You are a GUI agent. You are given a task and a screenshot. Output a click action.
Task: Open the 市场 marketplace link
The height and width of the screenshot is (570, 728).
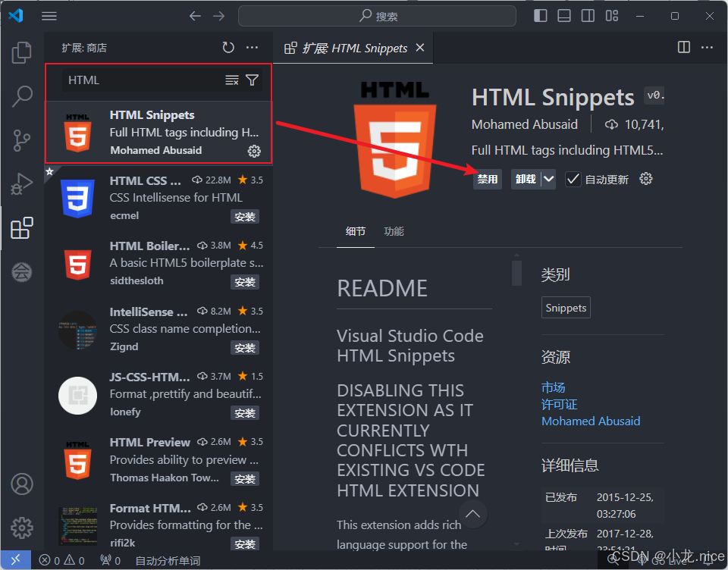[x=554, y=387]
